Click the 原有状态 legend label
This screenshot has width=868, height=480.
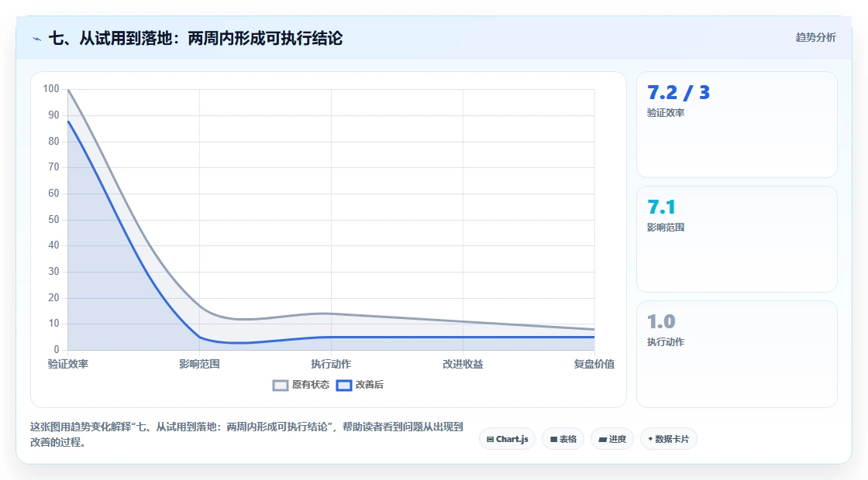tap(311, 384)
